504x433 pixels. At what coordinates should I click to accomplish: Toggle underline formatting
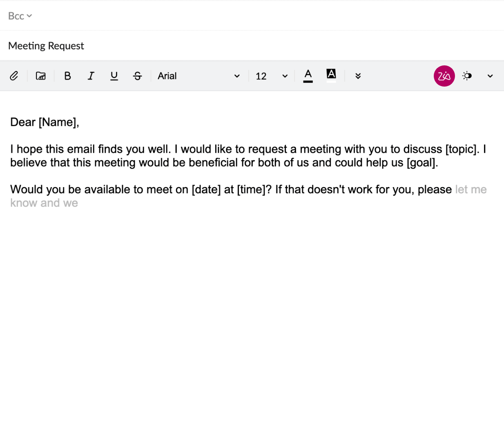(x=114, y=76)
